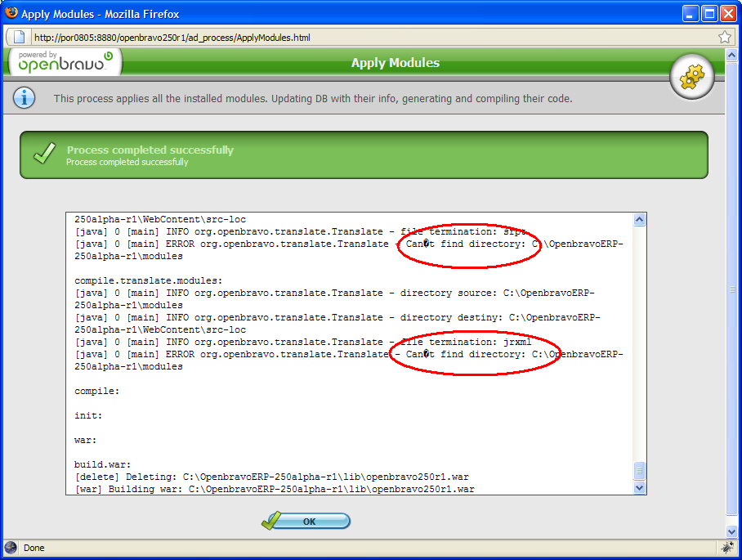Click the 'init:' log line
742x560 pixels.
tap(88, 415)
